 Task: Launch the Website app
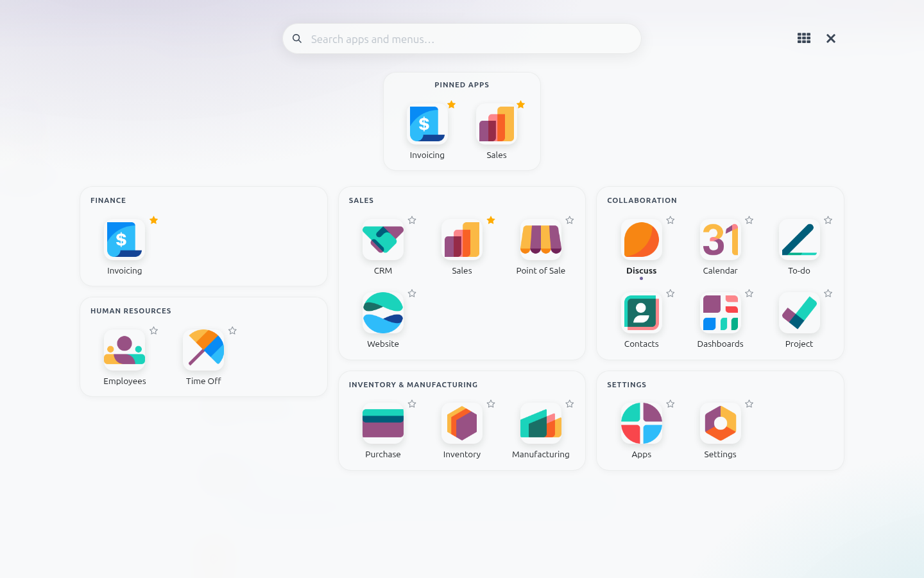click(383, 313)
